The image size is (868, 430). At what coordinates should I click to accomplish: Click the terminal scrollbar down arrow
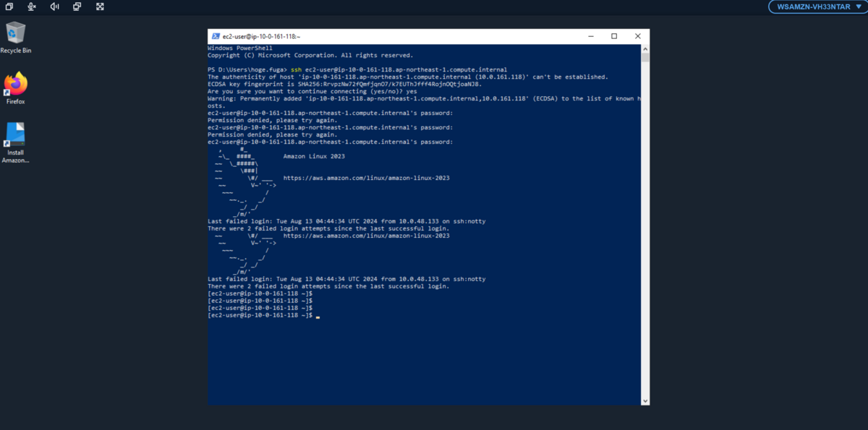(645, 400)
